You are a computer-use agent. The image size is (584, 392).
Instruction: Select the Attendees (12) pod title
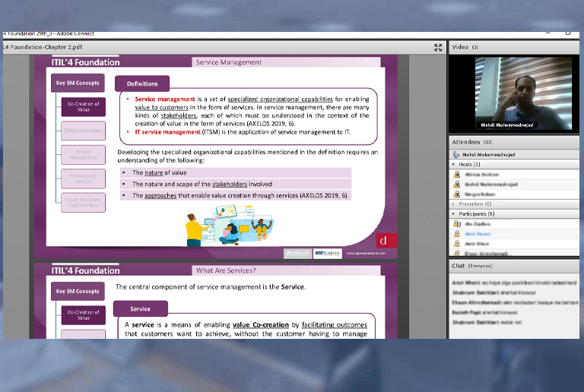(x=472, y=142)
